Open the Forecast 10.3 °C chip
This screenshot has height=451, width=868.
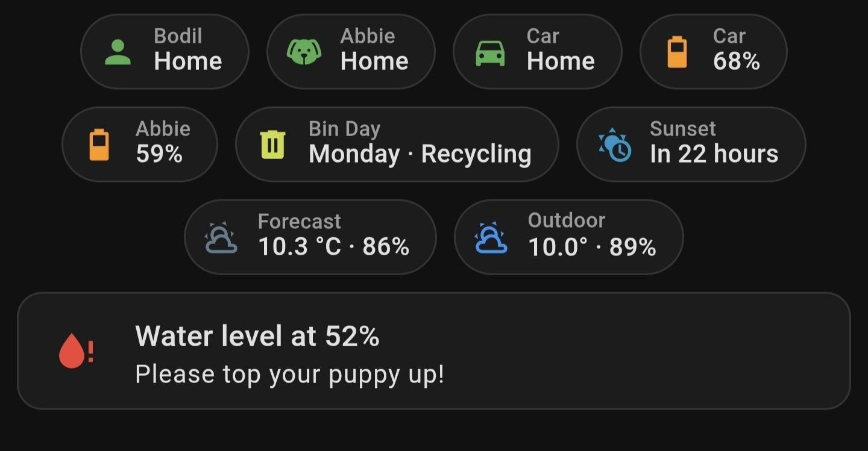pos(311,236)
